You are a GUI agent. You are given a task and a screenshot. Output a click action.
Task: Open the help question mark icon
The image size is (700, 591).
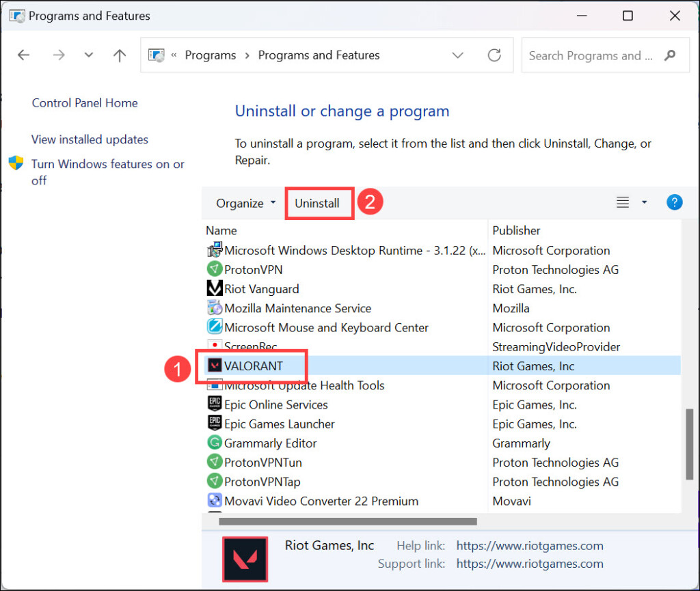tap(674, 202)
